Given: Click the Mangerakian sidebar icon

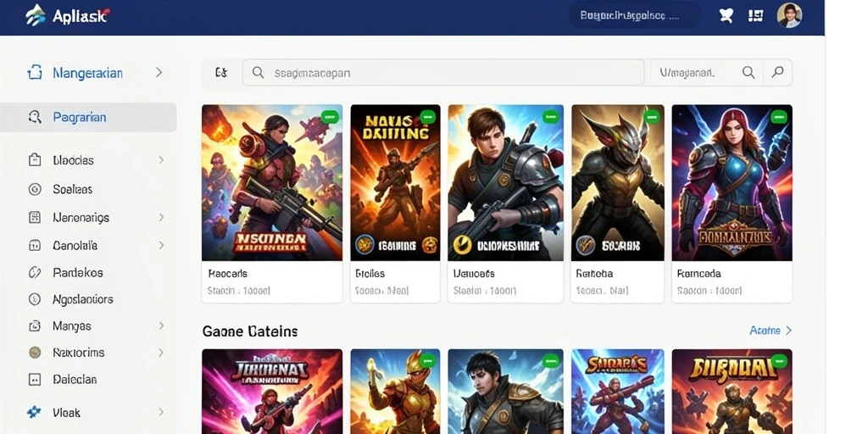Looking at the screenshot, I should point(35,73).
